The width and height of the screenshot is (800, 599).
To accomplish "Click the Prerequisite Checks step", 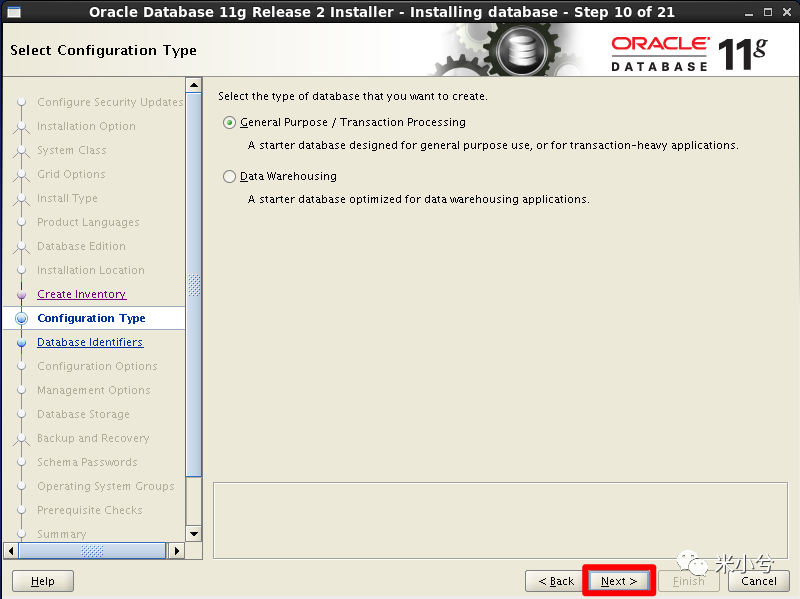I will pyautogui.click(x=90, y=510).
